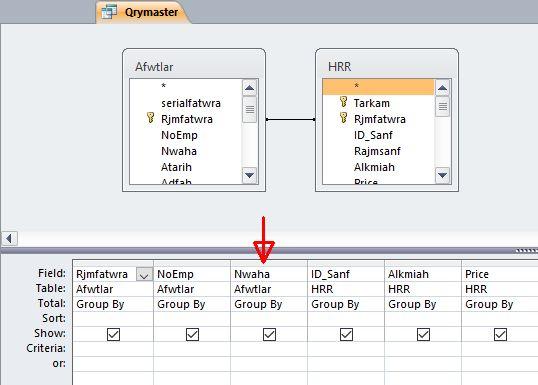Image resolution: width=538 pixels, height=385 pixels.
Task: Select the Qrymaster query tab
Action: coord(142,12)
